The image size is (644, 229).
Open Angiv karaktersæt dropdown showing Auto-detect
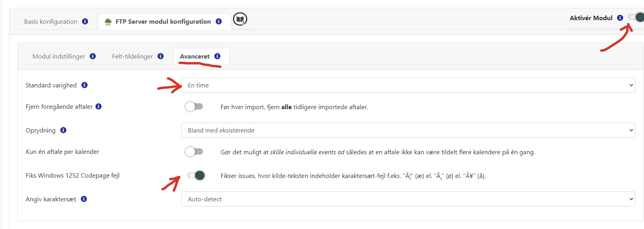[x=408, y=199]
